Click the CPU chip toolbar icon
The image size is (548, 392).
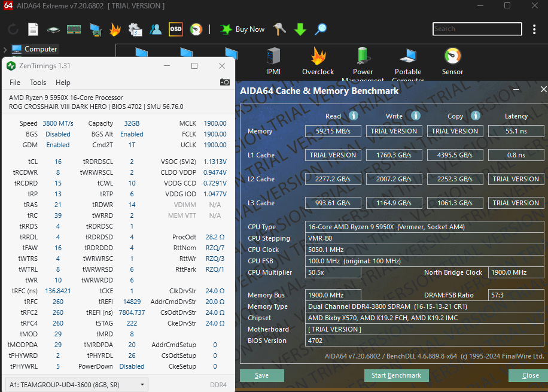pos(53,30)
